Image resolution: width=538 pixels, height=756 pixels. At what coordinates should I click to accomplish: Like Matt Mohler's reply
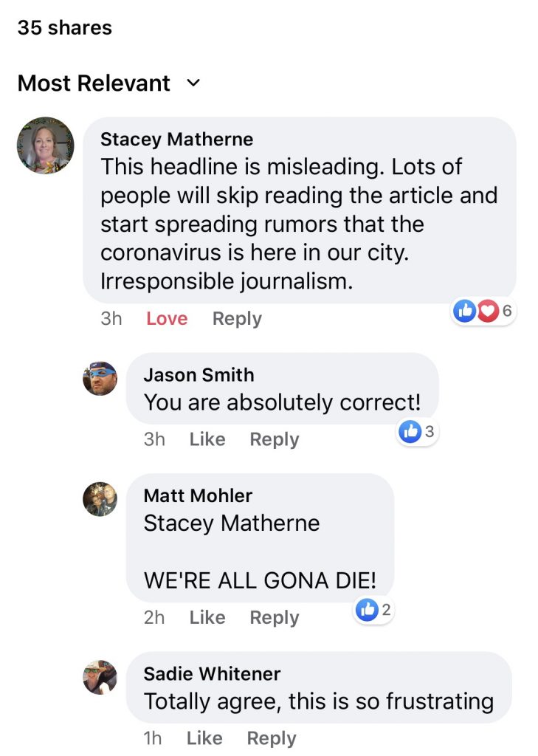(x=207, y=618)
